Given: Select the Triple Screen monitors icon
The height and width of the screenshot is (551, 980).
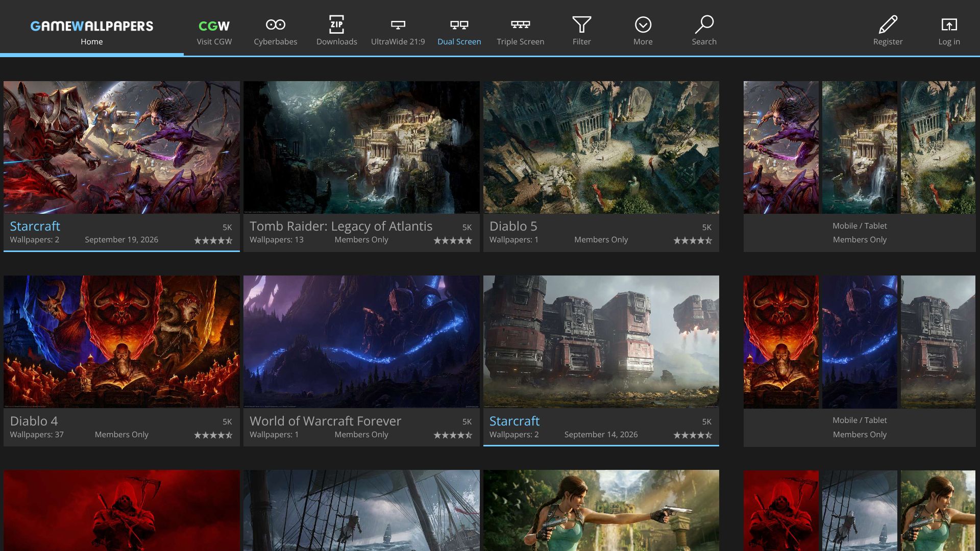Looking at the screenshot, I should (x=520, y=24).
